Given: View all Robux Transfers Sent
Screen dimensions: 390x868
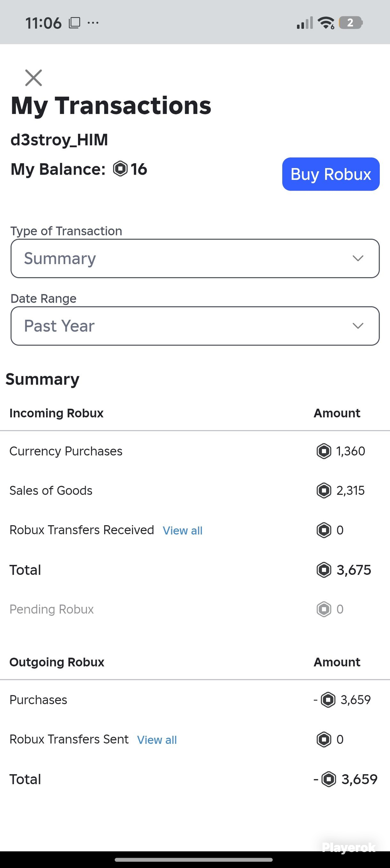Looking at the screenshot, I should [x=157, y=740].
